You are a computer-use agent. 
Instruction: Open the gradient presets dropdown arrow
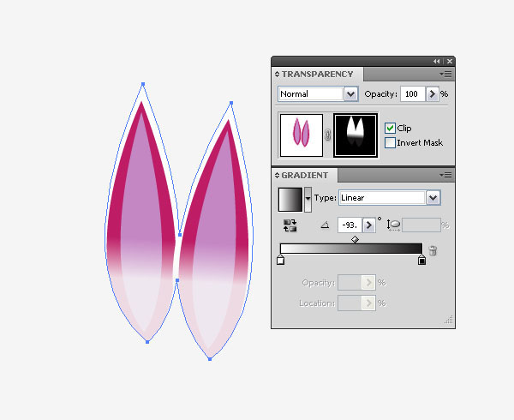click(308, 200)
